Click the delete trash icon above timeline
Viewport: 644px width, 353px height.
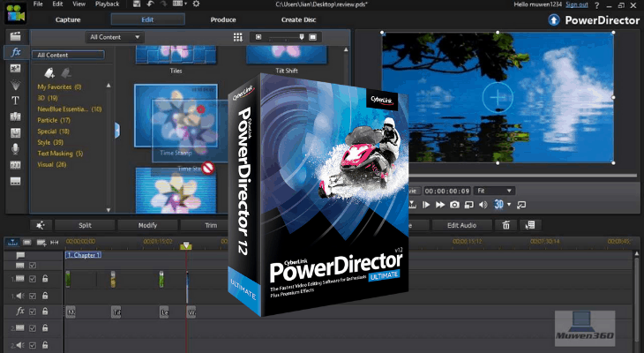coord(506,225)
